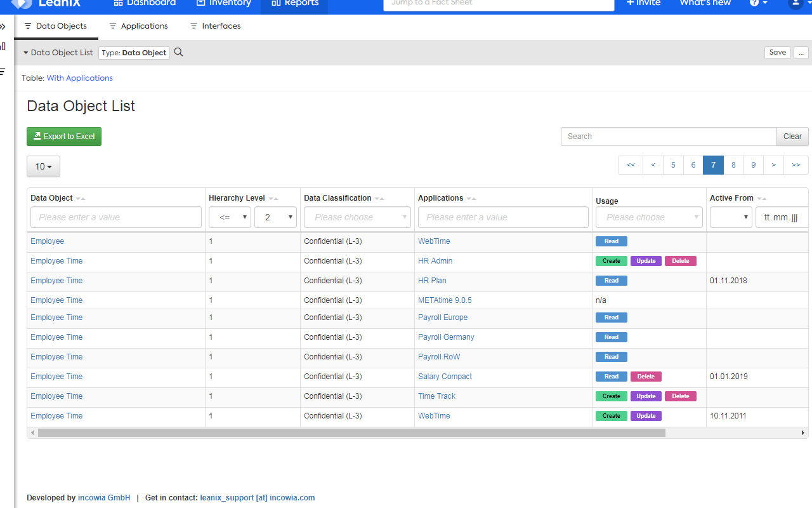Screen dimensions: 812x508
Task: Open the Hierarchy Level operator dropdown
Action: point(230,217)
